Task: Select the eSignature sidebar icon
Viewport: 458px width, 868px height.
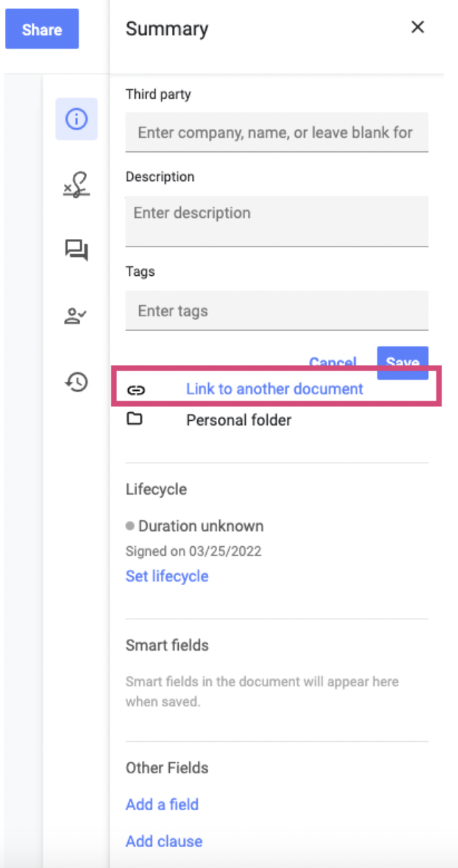Action: (77, 184)
